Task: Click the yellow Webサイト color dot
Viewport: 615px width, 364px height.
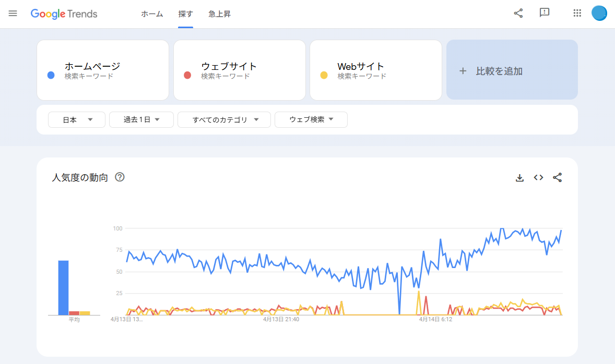Action: (324, 75)
